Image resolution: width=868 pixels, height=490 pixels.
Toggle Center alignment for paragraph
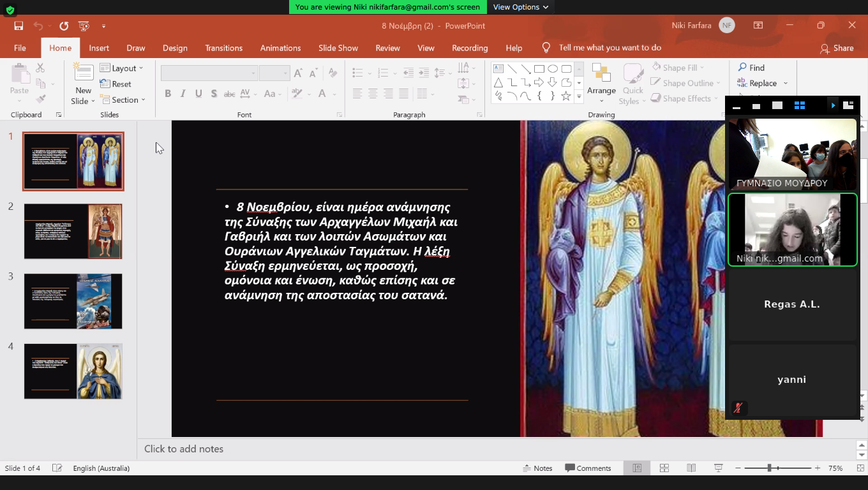(373, 94)
